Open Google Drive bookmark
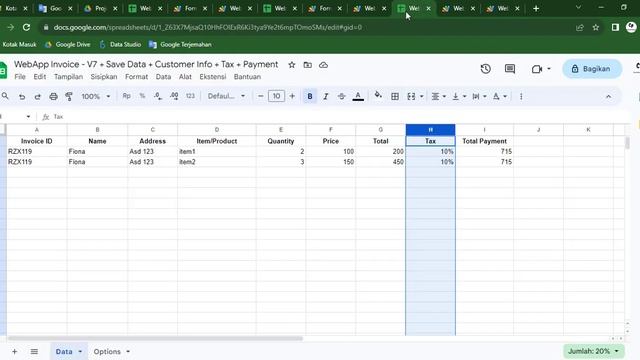The image size is (640, 360). point(68,44)
